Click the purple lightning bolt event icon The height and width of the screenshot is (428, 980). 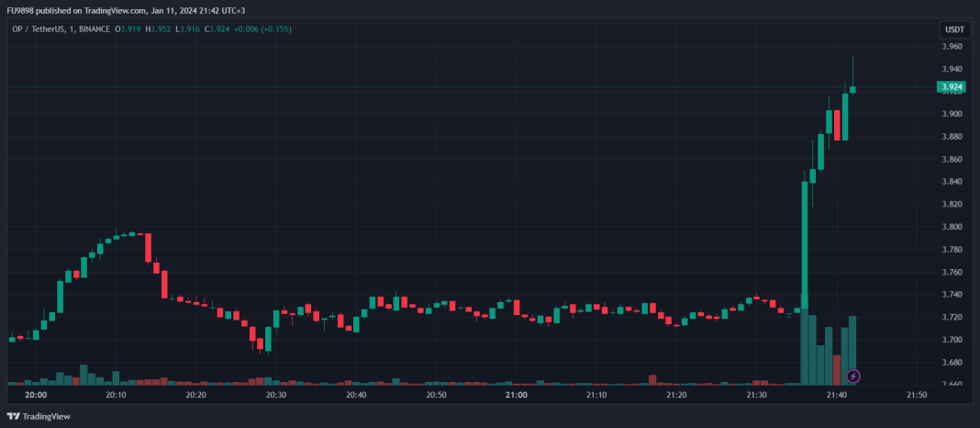(x=853, y=376)
